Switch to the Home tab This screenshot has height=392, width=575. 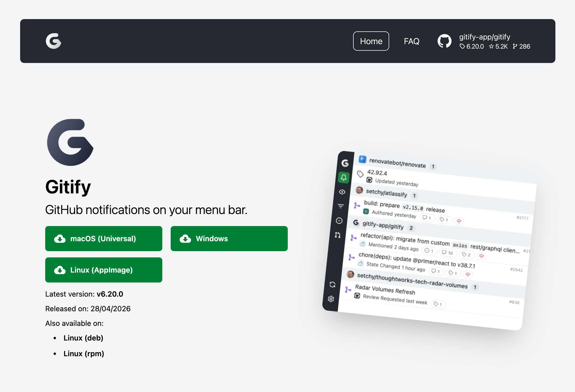[x=371, y=41]
